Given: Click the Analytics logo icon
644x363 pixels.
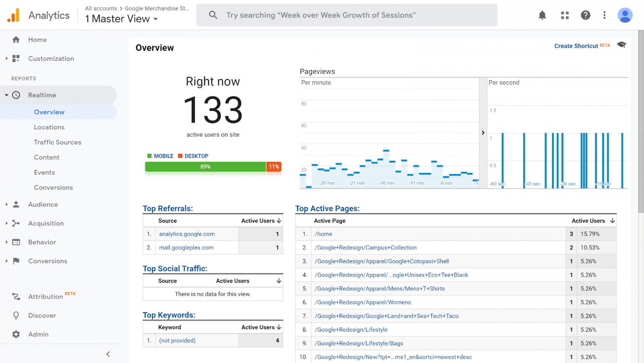Looking at the screenshot, I should [x=13, y=15].
